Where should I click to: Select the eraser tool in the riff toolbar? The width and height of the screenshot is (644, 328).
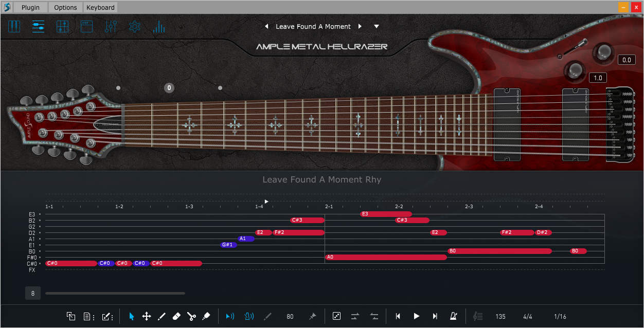tap(176, 316)
